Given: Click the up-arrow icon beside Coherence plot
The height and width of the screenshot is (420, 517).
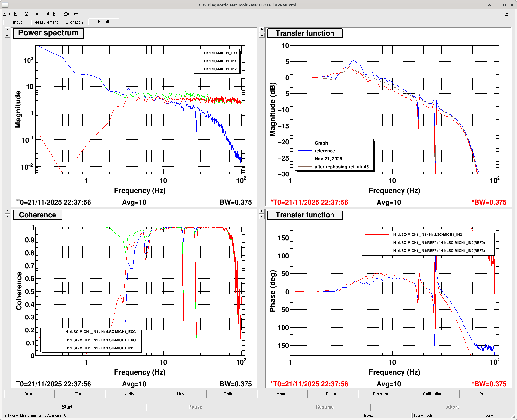Looking at the screenshot, I should (x=7, y=217).
